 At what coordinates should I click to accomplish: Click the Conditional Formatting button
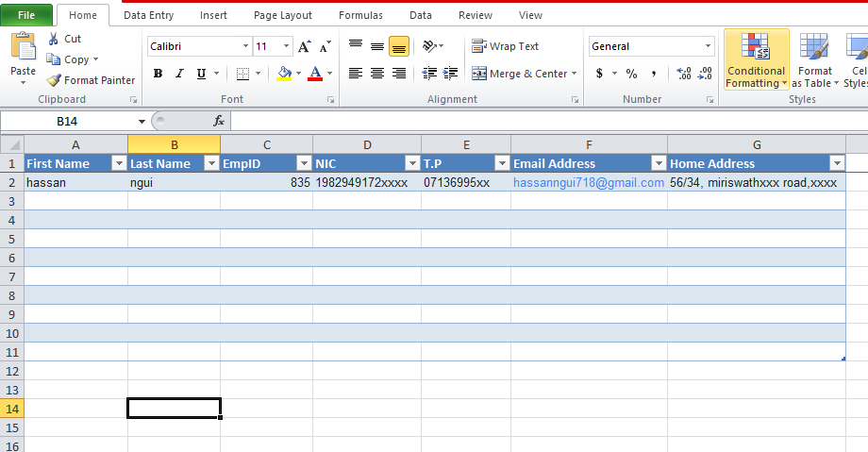pyautogui.click(x=756, y=59)
